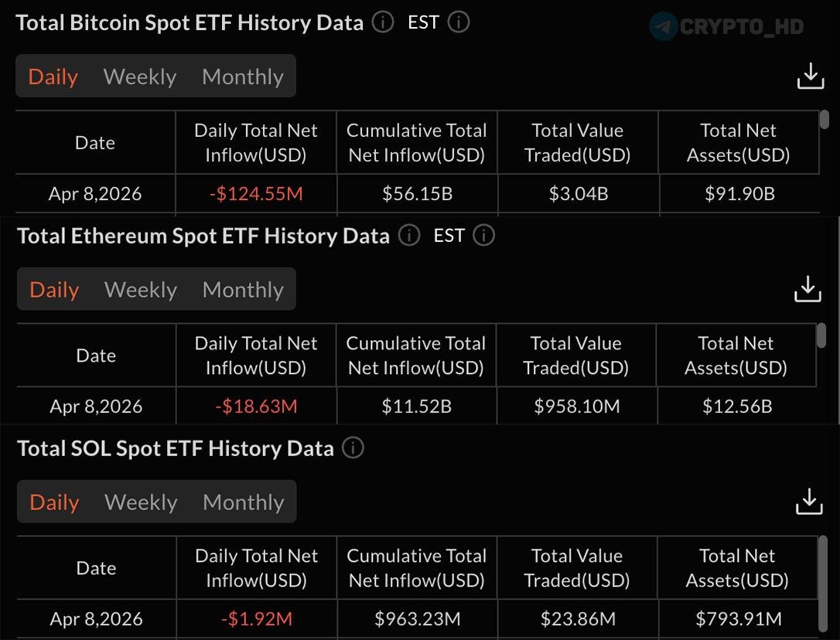Switch SOL ETF table to Weekly

tap(141, 502)
